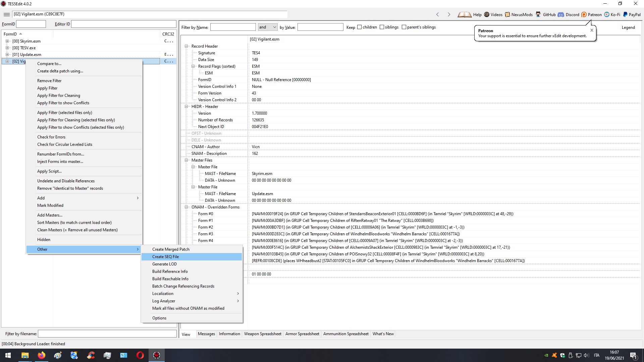
Task: Open the Control Panel taskbar app
Action: click(x=123, y=355)
